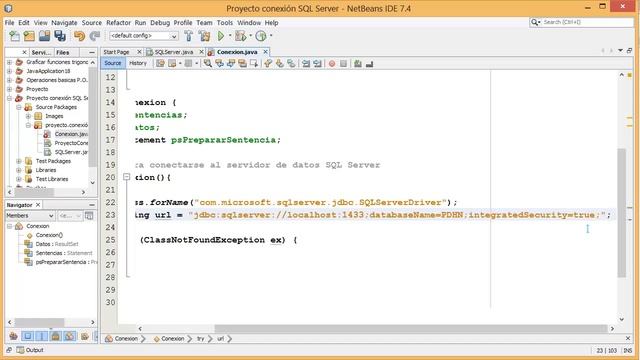The image size is (640, 360).
Task: Click the red Start Macro Recording icon
Action: coord(332,63)
